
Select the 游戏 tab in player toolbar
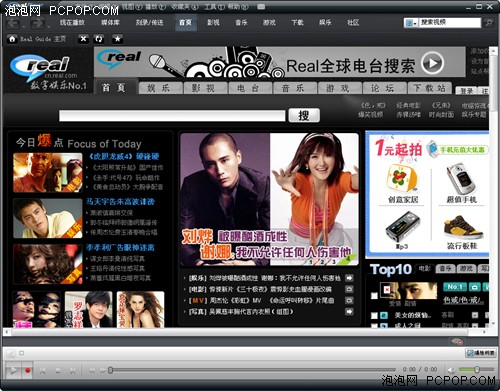coord(269,23)
